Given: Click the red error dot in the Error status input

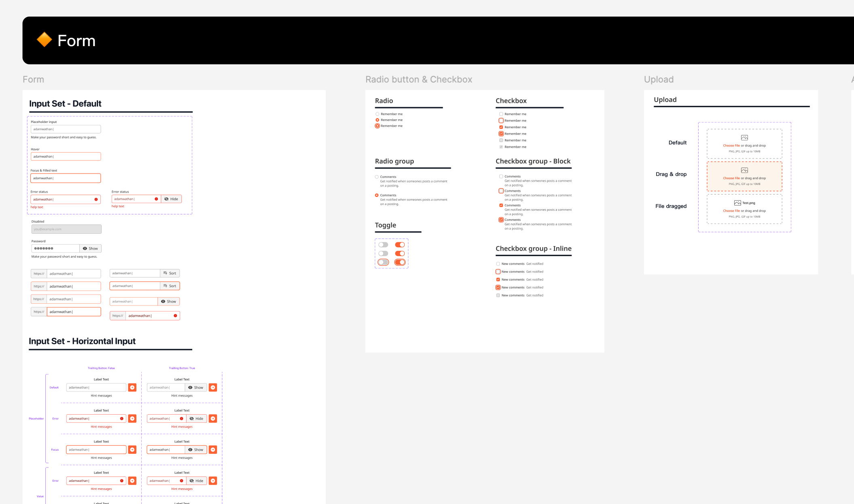Looking at the screenshot, I should [x=95, y=199].
